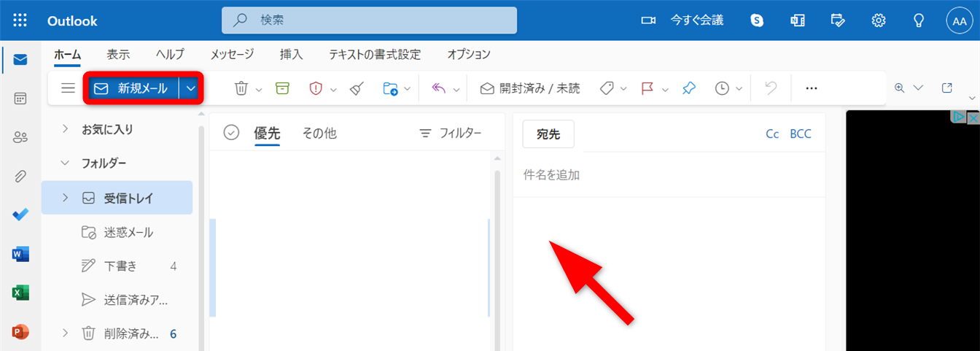Select the その他 inbox tab
This screenshot has width=980, height=351.
pos(319,134)
